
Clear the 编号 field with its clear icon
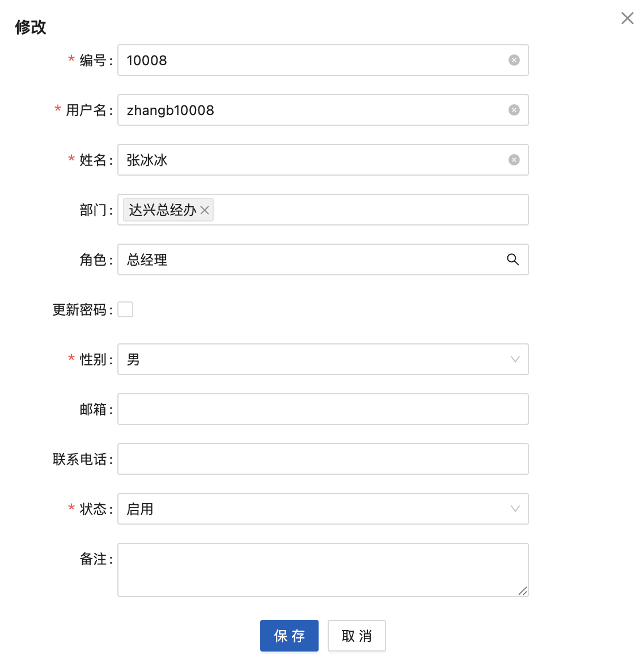click(x=514, y=60)
